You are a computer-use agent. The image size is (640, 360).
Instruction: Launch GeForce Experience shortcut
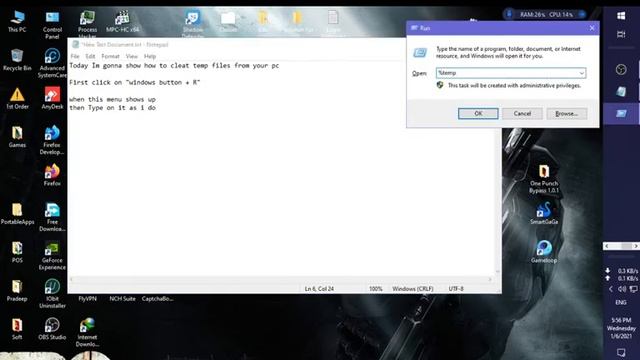(52, 255)
